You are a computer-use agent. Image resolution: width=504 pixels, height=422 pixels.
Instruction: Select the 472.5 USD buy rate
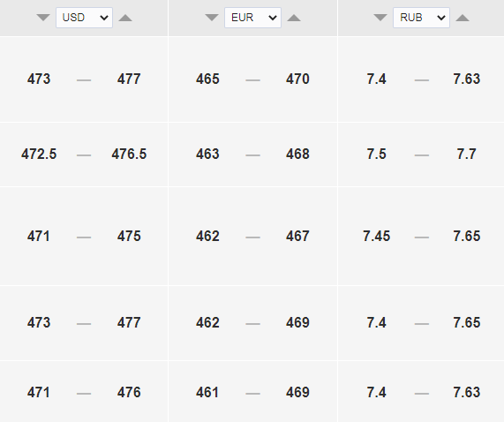pos(39,154)
